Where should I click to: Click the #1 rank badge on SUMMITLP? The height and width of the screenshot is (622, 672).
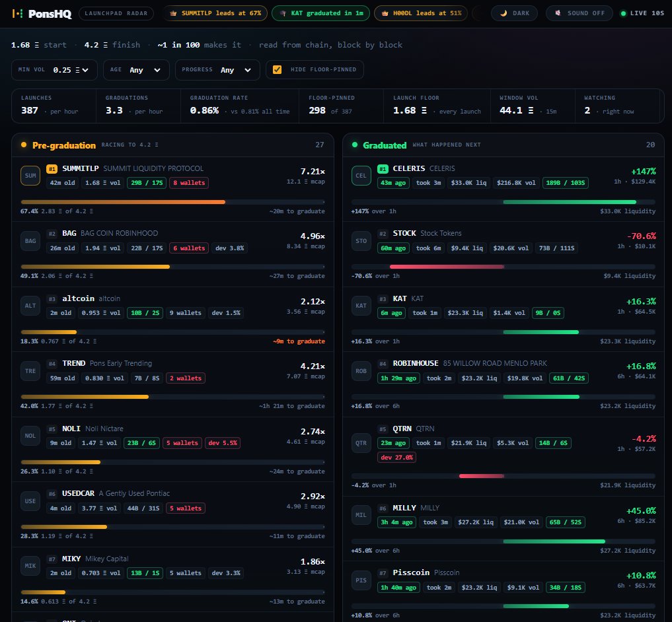click(x=52, y=169)
